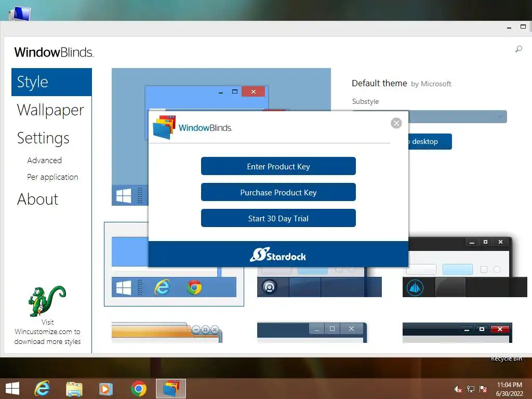Select the black theme with sailboat icon

coord(464,268)
